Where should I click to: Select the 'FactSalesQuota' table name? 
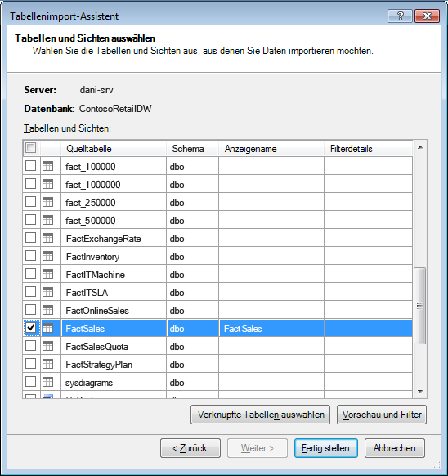97,347
